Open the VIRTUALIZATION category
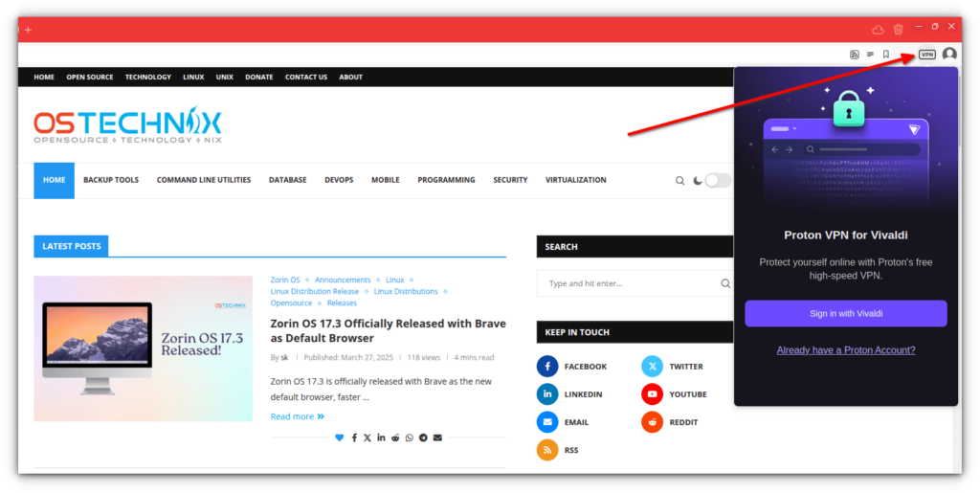 pyautogui.click(x=575, y=180)
